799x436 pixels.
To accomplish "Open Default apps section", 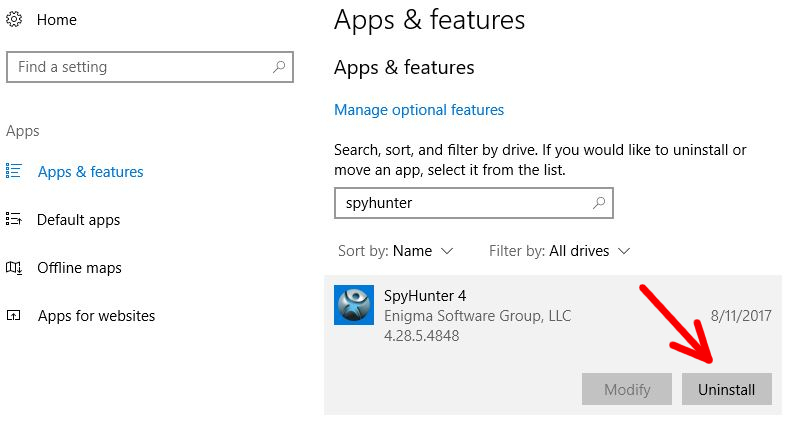I will [x=78, y=220].
